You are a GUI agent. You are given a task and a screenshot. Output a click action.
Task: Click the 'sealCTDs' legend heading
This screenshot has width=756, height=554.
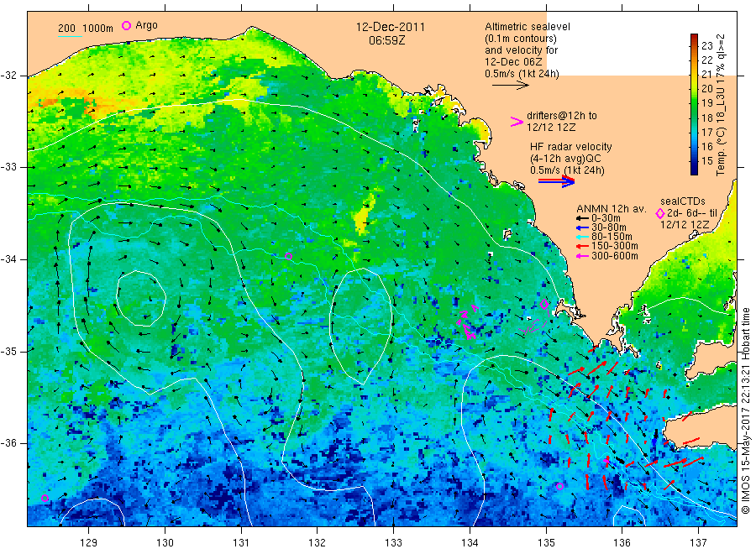[x=683, y=201]
